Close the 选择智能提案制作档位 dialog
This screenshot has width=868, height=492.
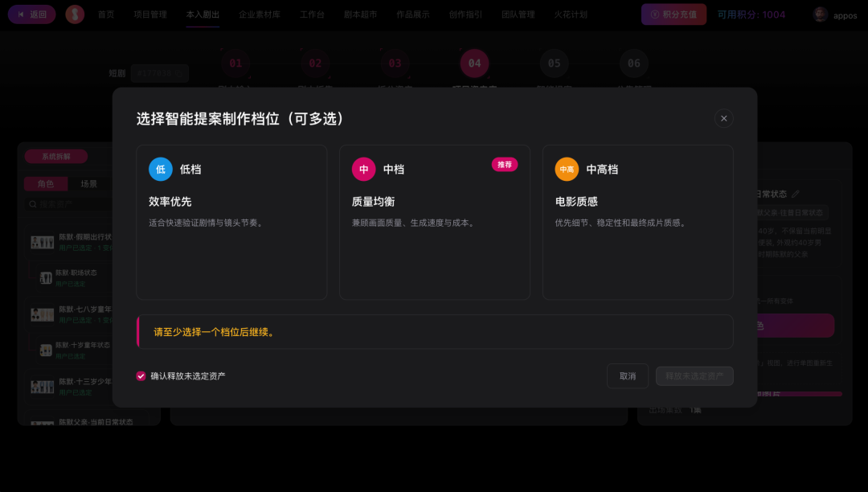723,118
